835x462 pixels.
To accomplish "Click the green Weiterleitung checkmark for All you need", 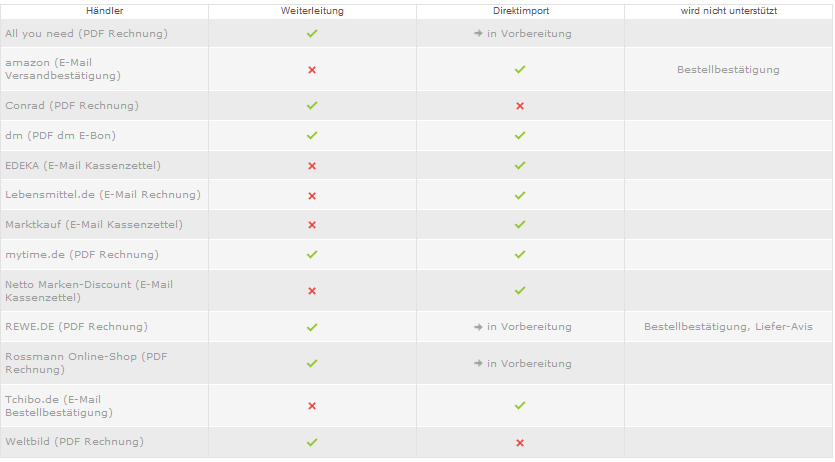I will (312, 34).
